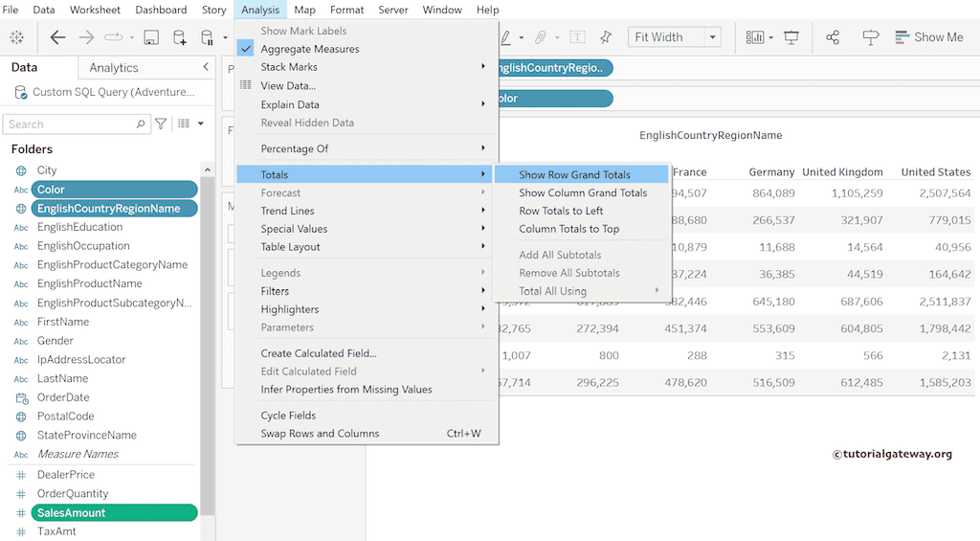Click the Show Mark Labels T icon
The image size is (980, 541).
pos(577,37)
